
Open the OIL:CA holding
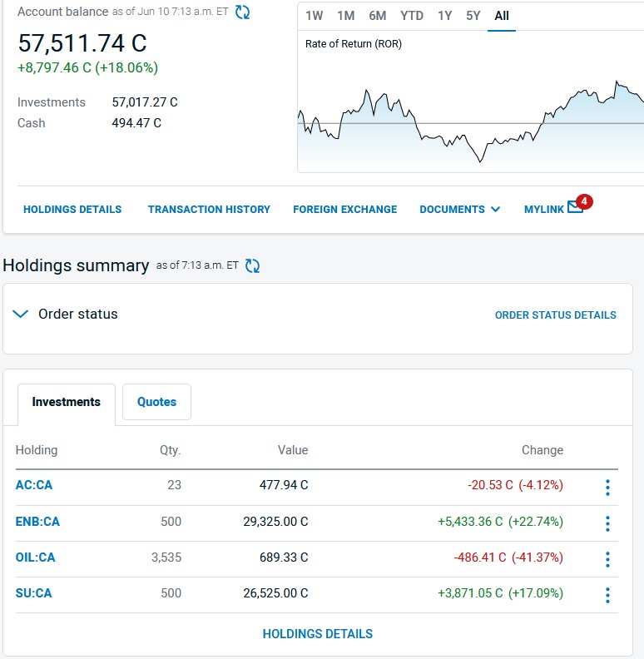click(x=35, y=557)
